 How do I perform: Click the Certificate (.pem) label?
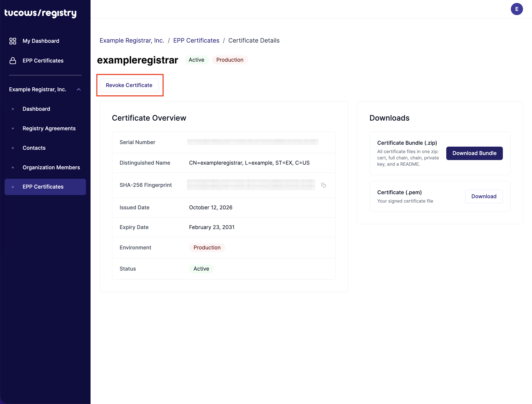pos(399,192)
